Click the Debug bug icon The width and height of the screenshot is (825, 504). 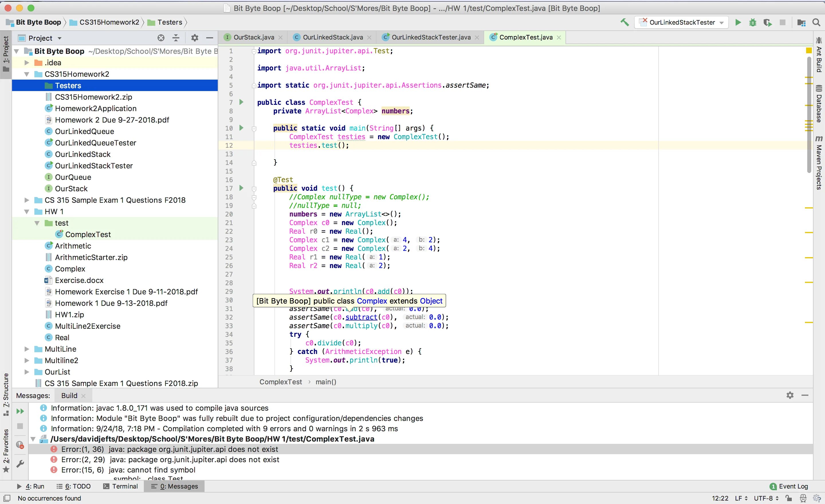[753, 22]
